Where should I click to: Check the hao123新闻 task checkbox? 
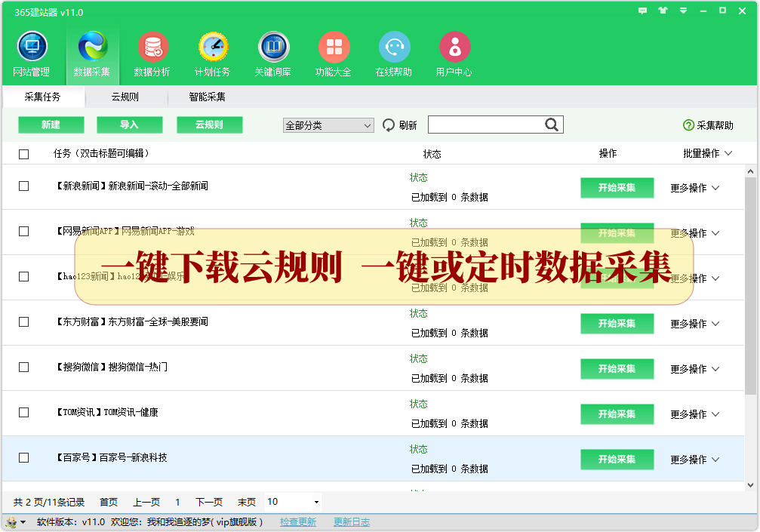tap(23, 277)
